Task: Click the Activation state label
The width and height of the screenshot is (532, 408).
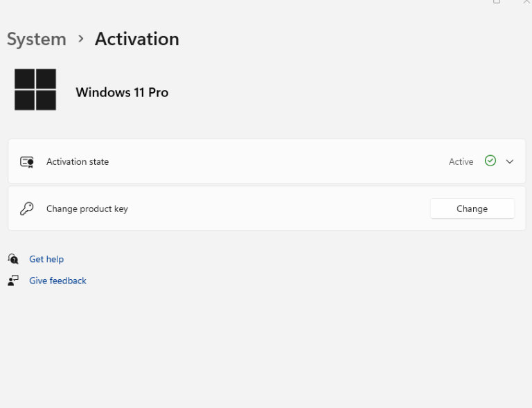Action: 78,162
